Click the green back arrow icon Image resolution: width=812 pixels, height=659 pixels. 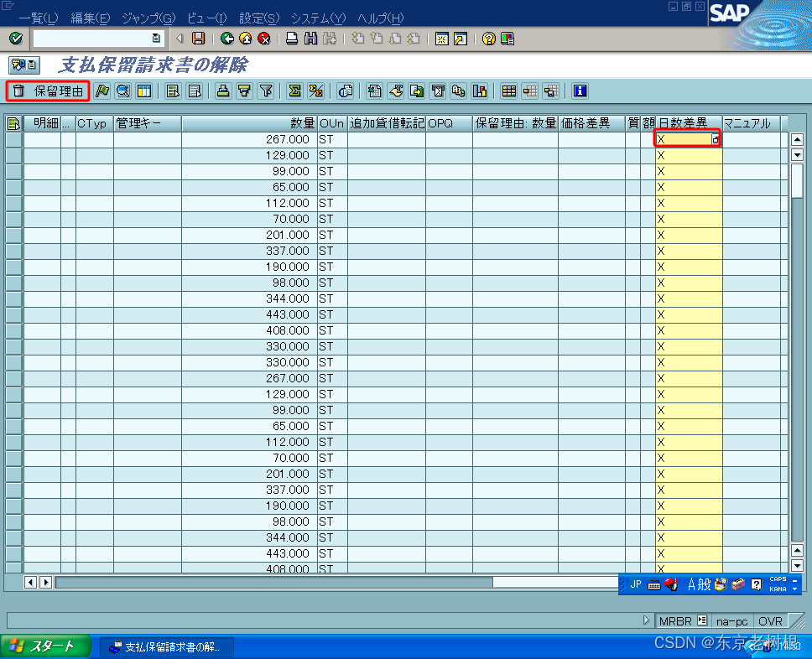[x=226, y=38]
